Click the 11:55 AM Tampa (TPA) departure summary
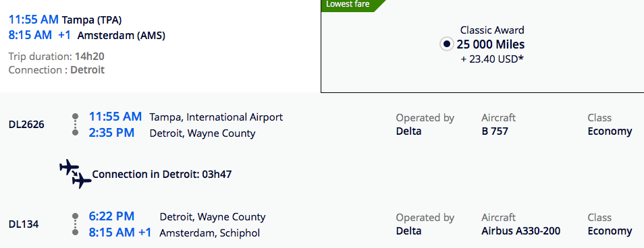The image size is (644, 248). coord(65,20)
